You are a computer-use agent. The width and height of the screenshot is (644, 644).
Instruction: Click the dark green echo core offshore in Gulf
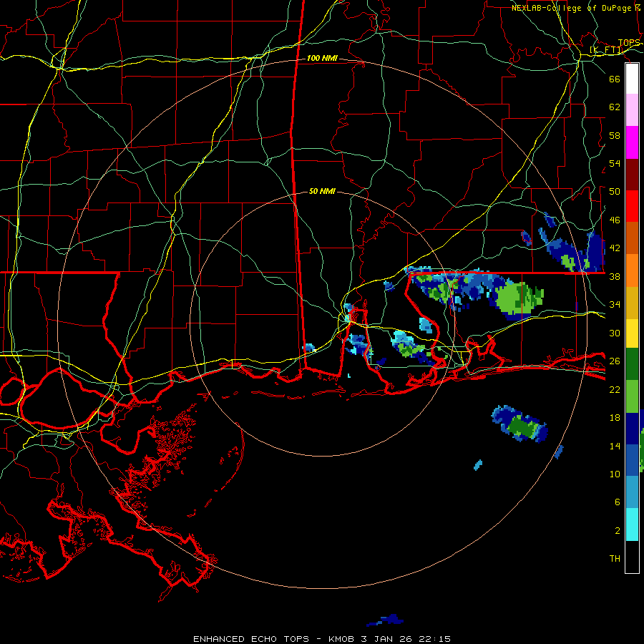[x=522, y=426]
